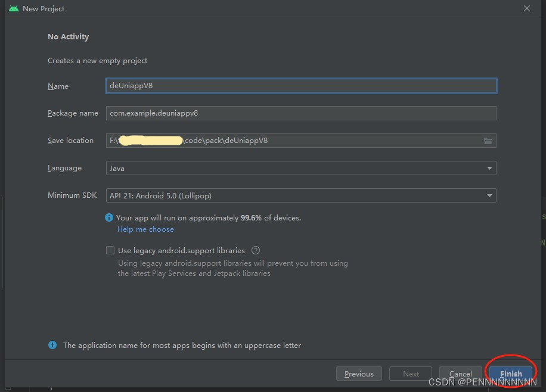546x392 pixels.
Task: Close the New Project dialog with X
Action: (x=526, y=8)
